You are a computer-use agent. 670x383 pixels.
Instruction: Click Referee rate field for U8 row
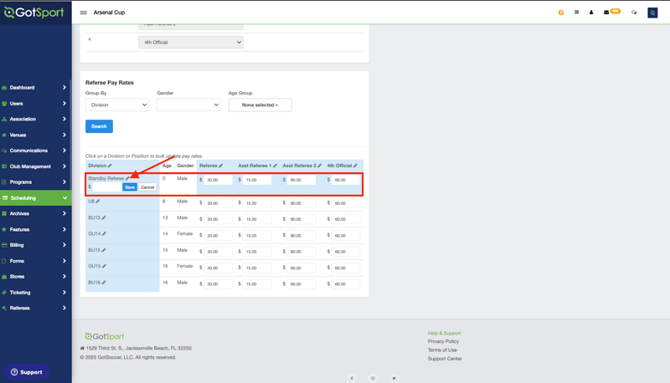click(218, 203)
